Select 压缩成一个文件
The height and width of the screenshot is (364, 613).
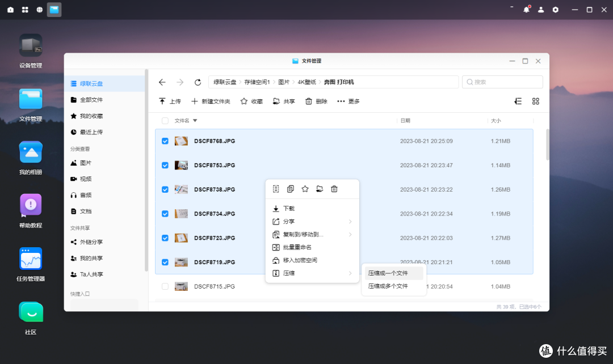pyautogui.click(x=394, y=273)
